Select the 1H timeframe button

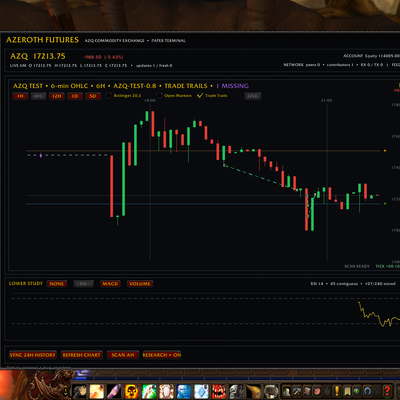20,96
